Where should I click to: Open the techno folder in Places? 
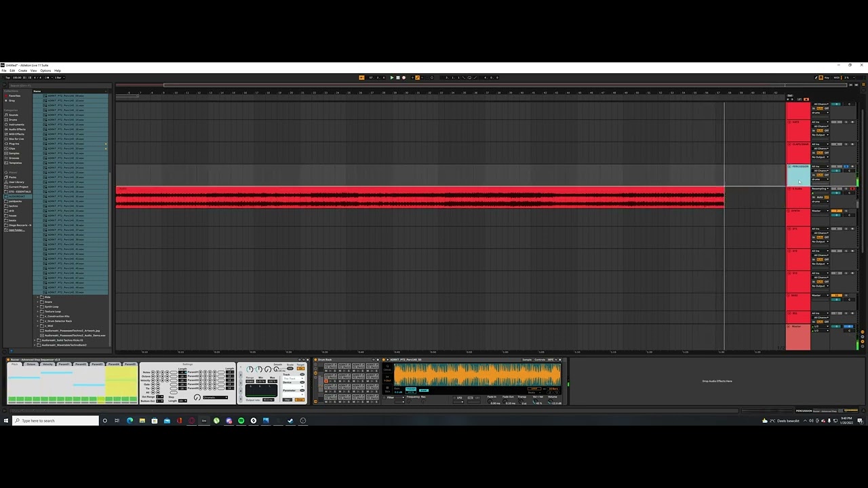click(13, 206)
